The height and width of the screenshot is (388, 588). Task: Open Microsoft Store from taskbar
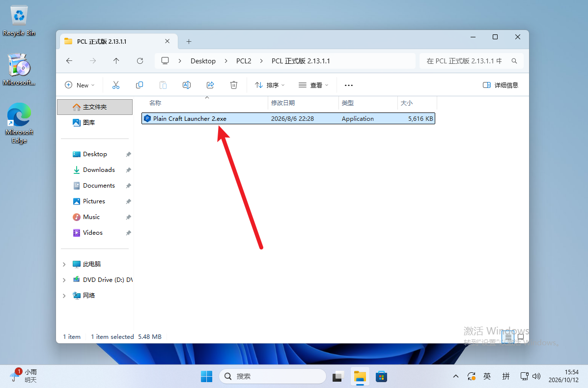(x=381, y=376)
